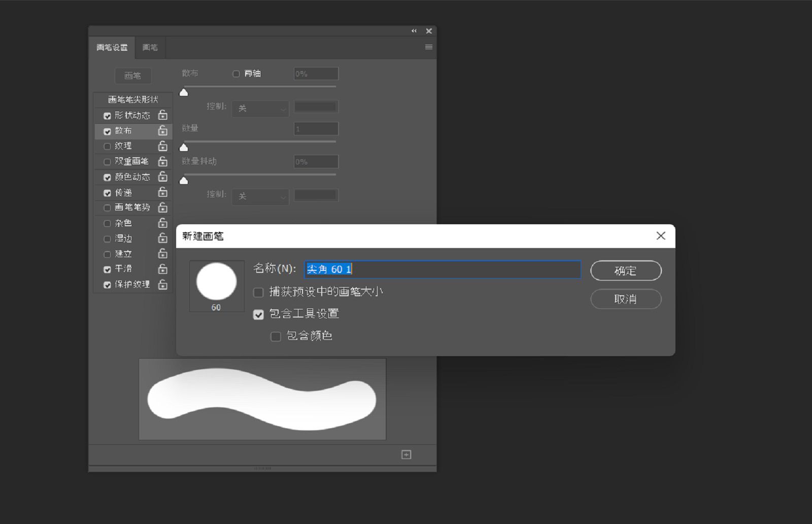Uncheck the 平滑 checkbox

107,269
